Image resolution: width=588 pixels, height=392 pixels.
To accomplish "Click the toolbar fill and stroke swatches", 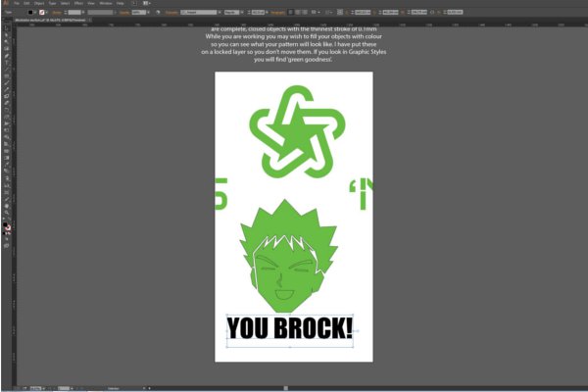I will (7, 226).
